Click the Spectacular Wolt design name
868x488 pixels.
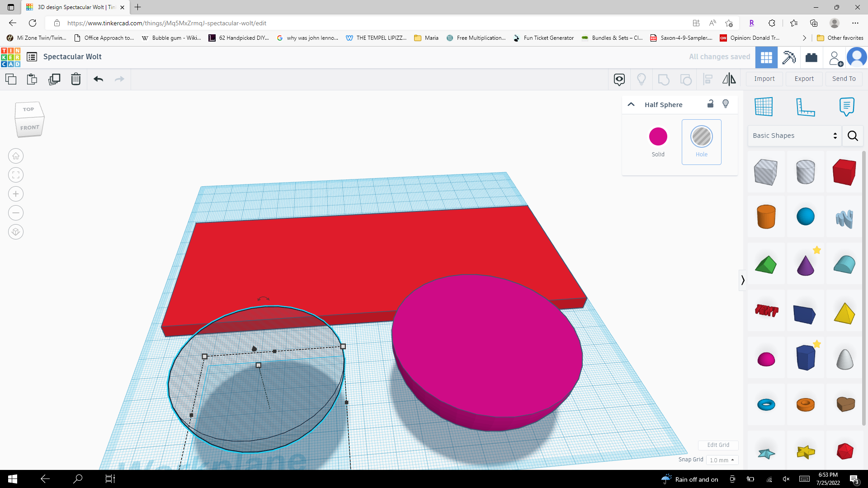pyautogui.click(x=72, y=57)
